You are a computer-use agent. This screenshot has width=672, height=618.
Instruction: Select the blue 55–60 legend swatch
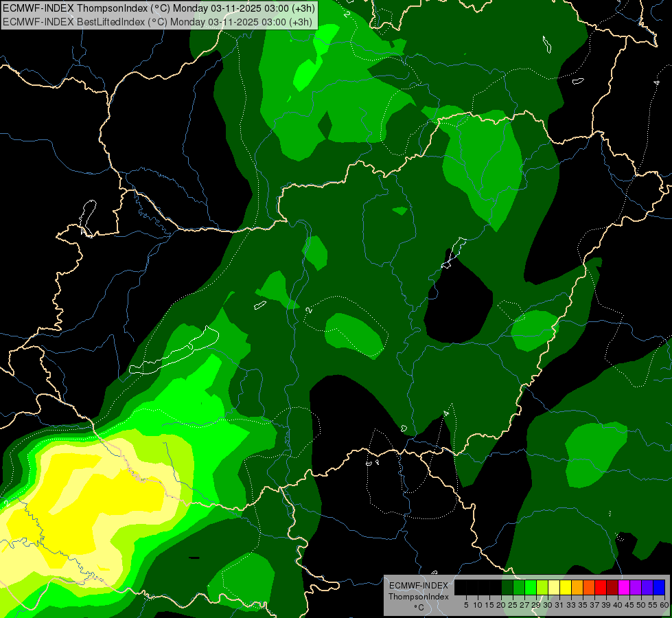659,588
